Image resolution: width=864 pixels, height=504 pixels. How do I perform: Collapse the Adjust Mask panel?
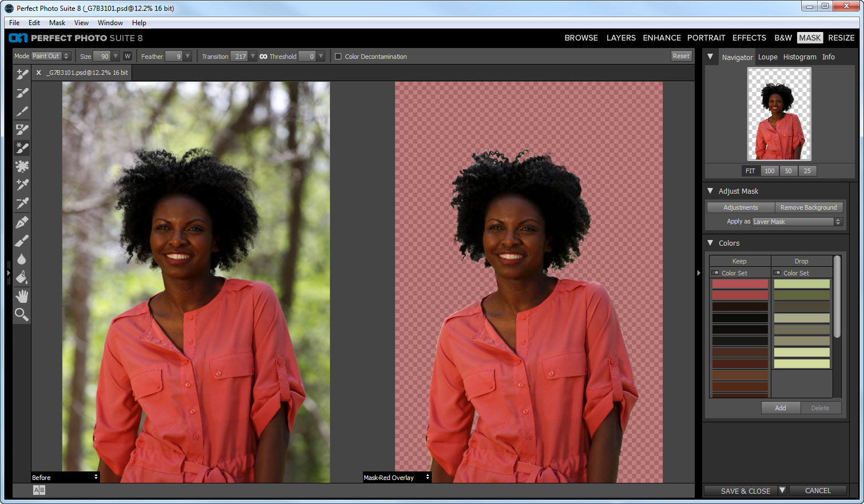[x=710, y=191]
